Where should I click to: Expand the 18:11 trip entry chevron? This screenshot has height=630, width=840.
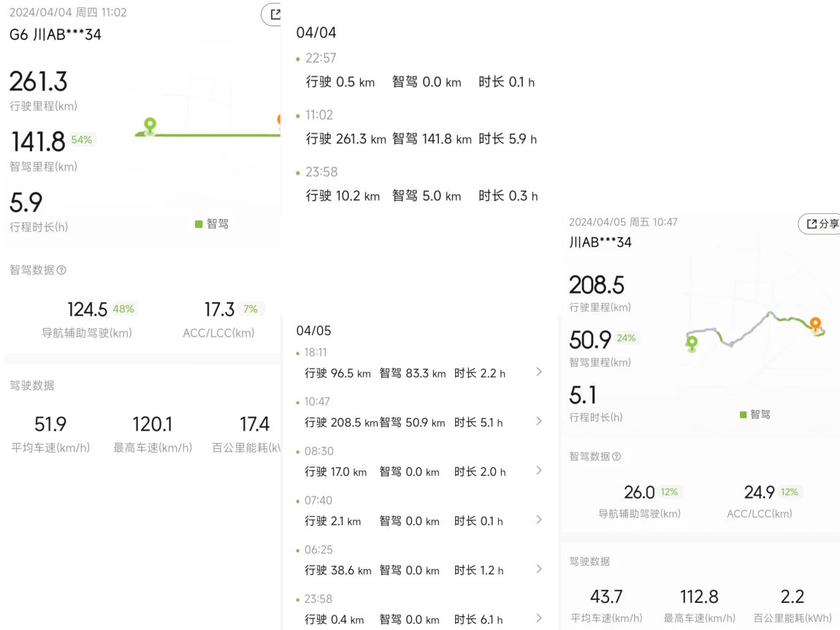(539, 372)
